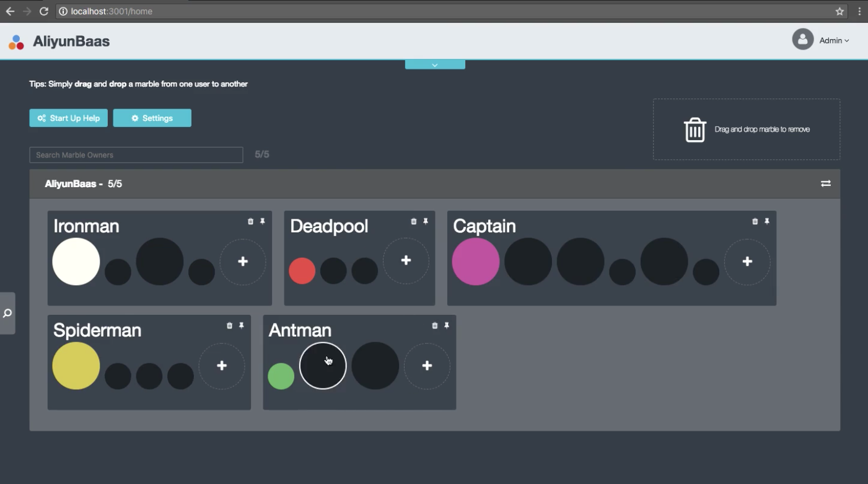Image resolution: width=868 pixels, height=484 pixels.
Task: Select Deadpool's red marble
Action: click(302, 271)
